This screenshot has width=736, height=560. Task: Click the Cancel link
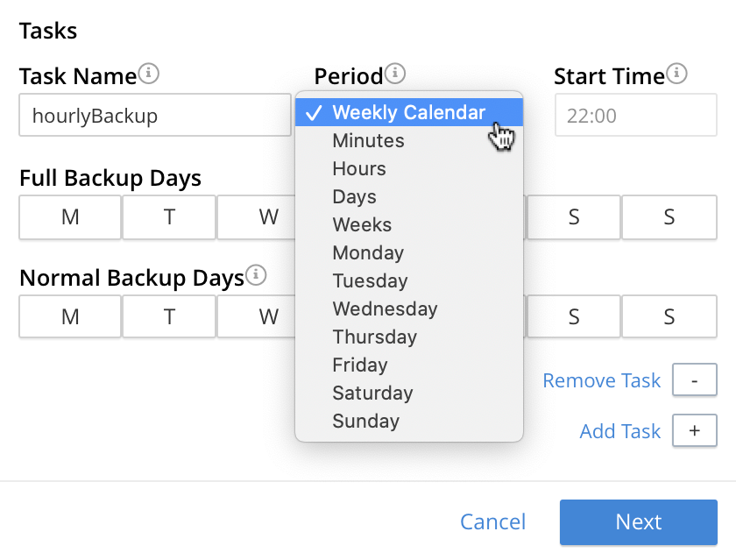tap(492, 522)
